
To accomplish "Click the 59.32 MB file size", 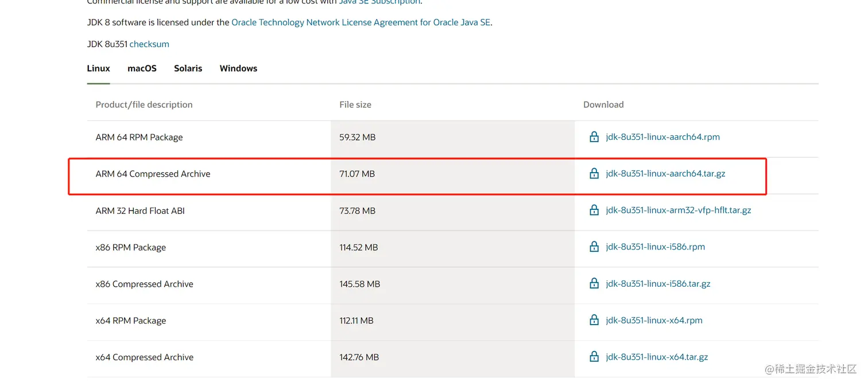I will click(357, 137).
